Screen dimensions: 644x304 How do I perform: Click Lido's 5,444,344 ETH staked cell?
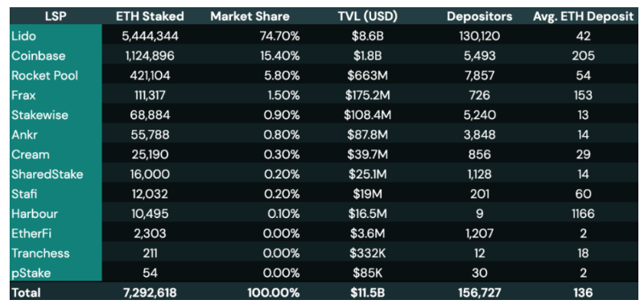pos(150,36)
